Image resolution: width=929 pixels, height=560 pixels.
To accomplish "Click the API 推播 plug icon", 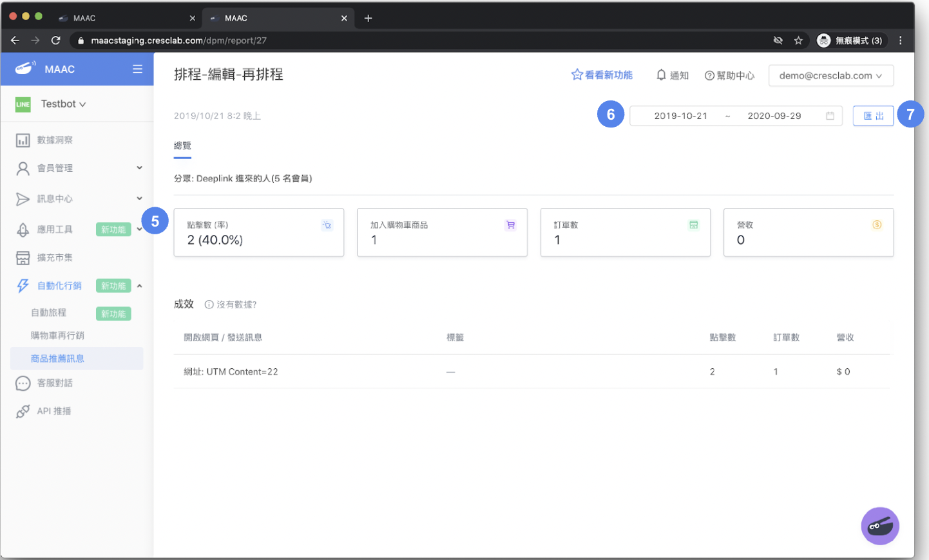I will coord(23,411).
